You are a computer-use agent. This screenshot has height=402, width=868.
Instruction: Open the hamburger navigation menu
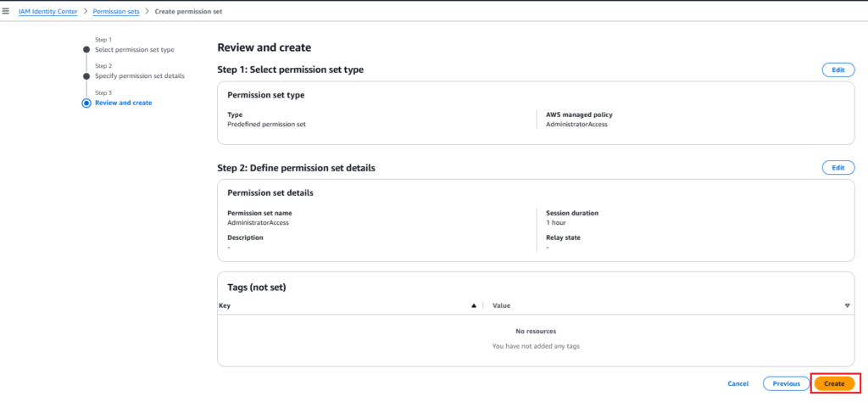pos(6,11)
